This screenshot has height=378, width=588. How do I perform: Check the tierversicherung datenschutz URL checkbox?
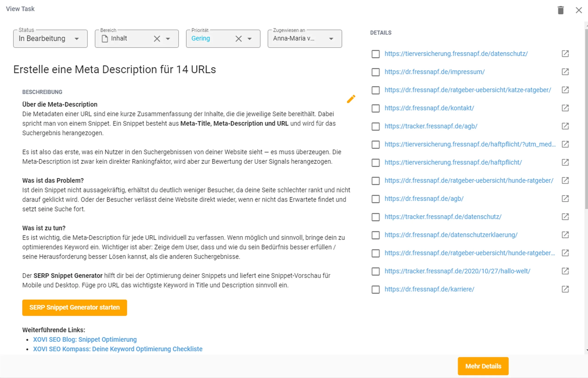click(x=376, y=54)
